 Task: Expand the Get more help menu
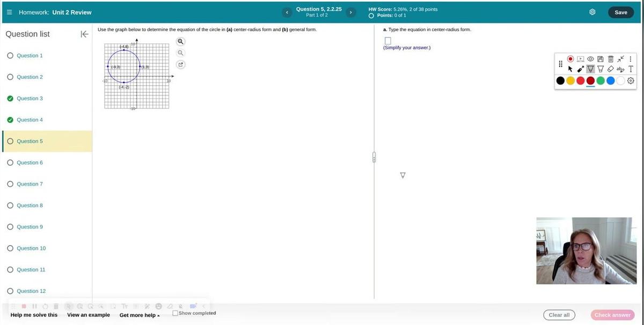[140, 315]
